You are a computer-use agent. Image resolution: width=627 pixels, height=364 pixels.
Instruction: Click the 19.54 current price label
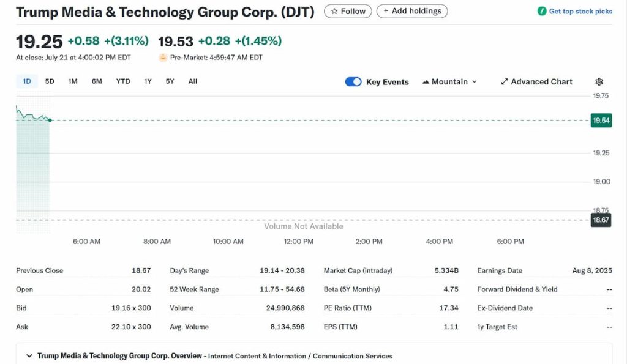601,121
